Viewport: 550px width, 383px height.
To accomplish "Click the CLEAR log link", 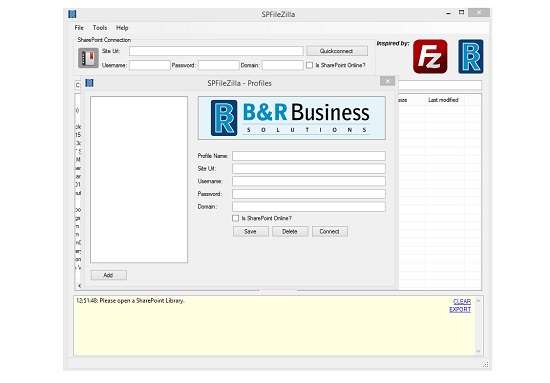I will (462, 302).
